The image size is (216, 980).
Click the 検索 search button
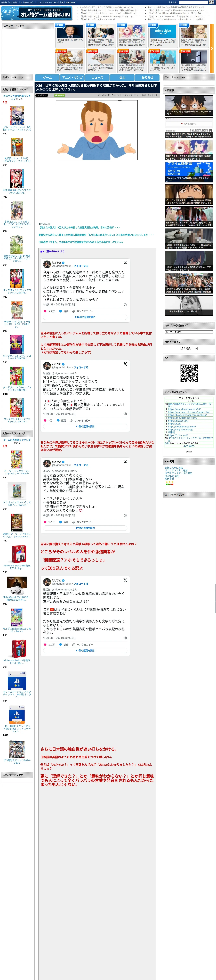pyautogui.click(x=211, y=2)
